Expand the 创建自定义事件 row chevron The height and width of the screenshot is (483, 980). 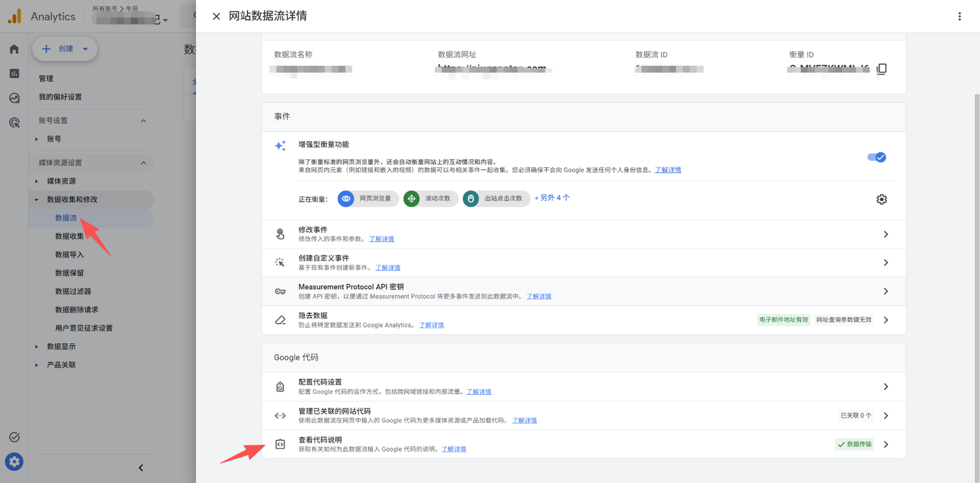coord(886,262)
